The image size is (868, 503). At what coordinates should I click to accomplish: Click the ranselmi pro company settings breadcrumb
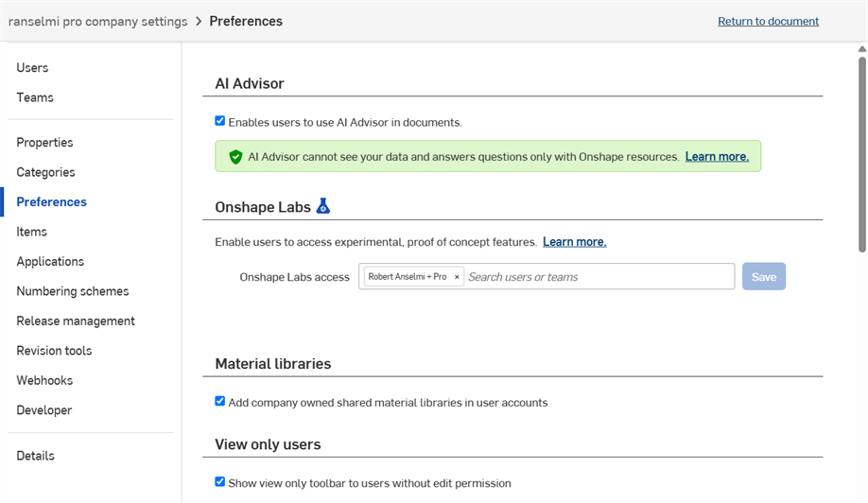coord(98,22)
